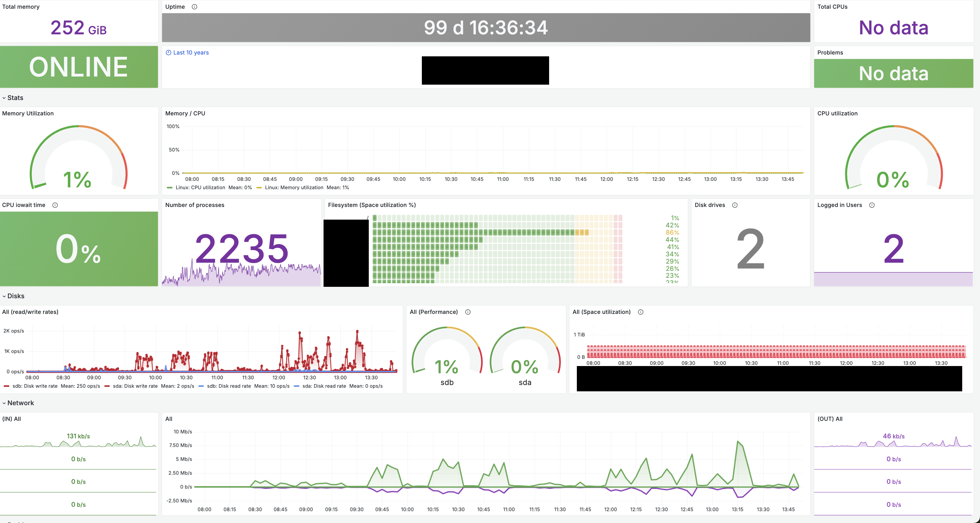Click the sda: Disk read rate legend color
The width and height of the screenshot is (980, 523).
point(297,386)
